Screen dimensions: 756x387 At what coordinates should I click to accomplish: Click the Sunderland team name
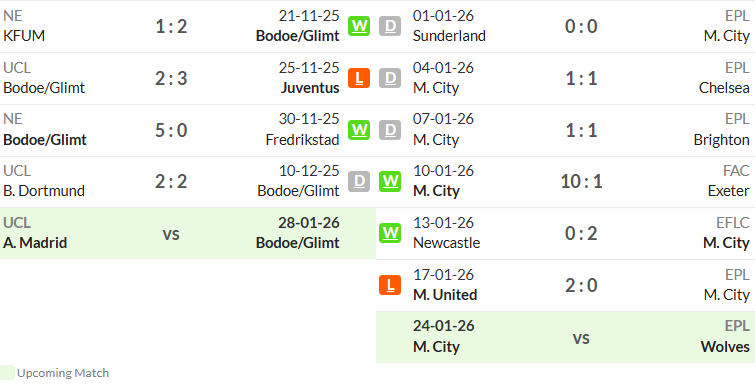pos(449,36)
